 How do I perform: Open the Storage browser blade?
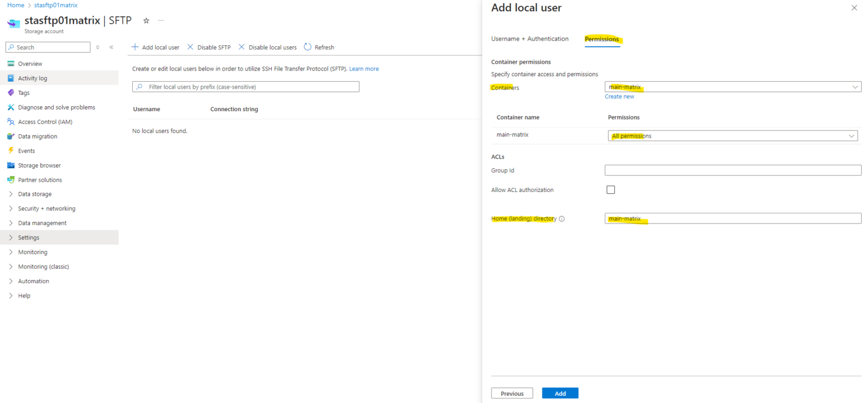[x=41, y=165]
